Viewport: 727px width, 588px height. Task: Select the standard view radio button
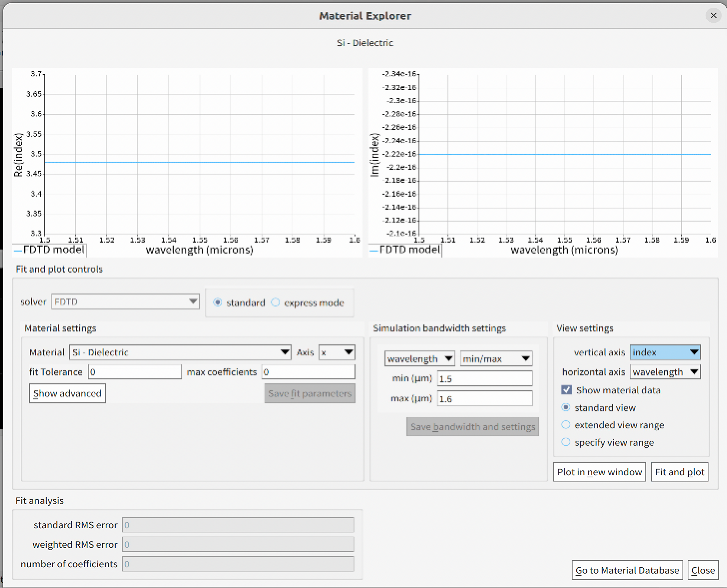pyautogui.click(x=566, y=408)
